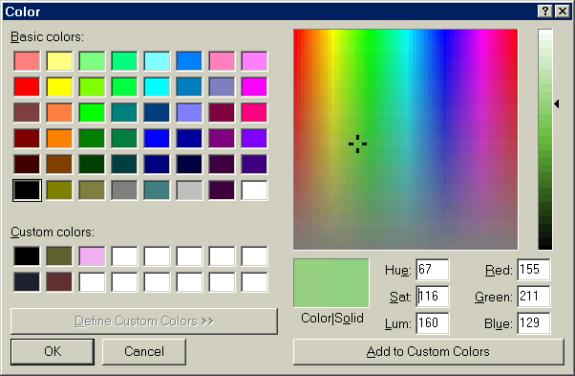Focus the Green input field showing 211

[534, 296]
